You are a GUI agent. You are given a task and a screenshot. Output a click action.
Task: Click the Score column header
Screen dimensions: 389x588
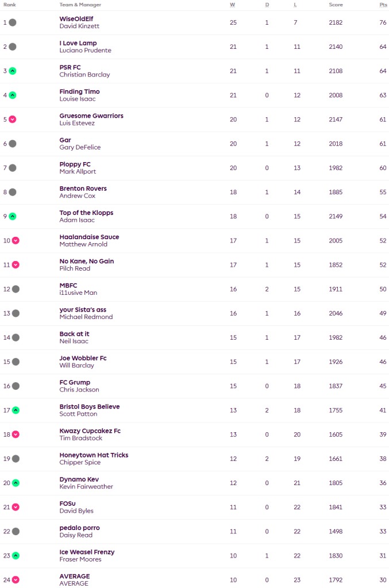pos(336,5)
